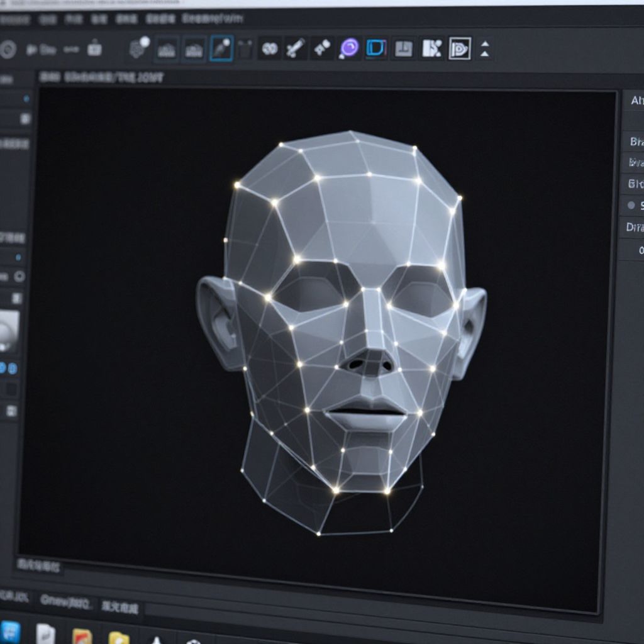Click the toolbox icon in the top toolbar
Screen dimensions: 644x644
click(x=94, y=48)
